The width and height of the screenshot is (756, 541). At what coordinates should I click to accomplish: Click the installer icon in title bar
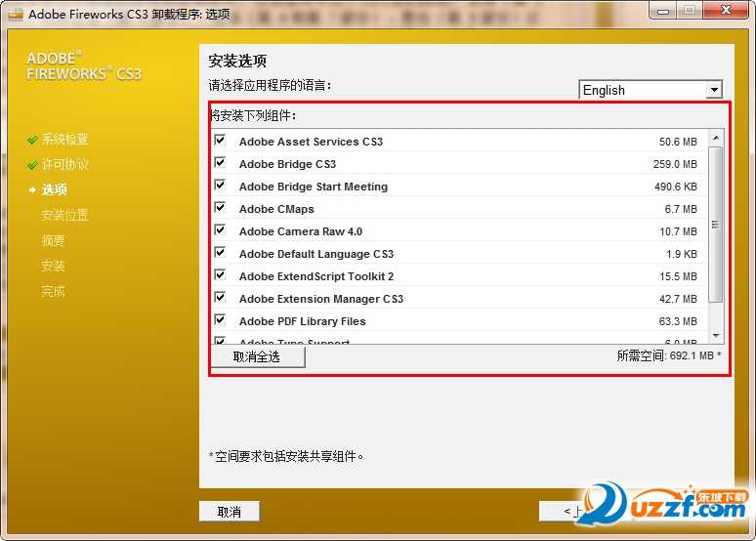tap(16, 15)
